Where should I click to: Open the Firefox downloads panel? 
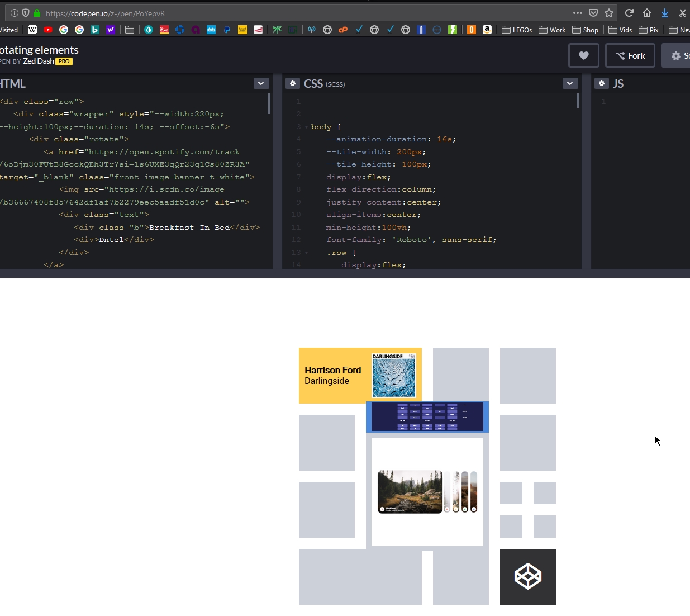point(665,13)
